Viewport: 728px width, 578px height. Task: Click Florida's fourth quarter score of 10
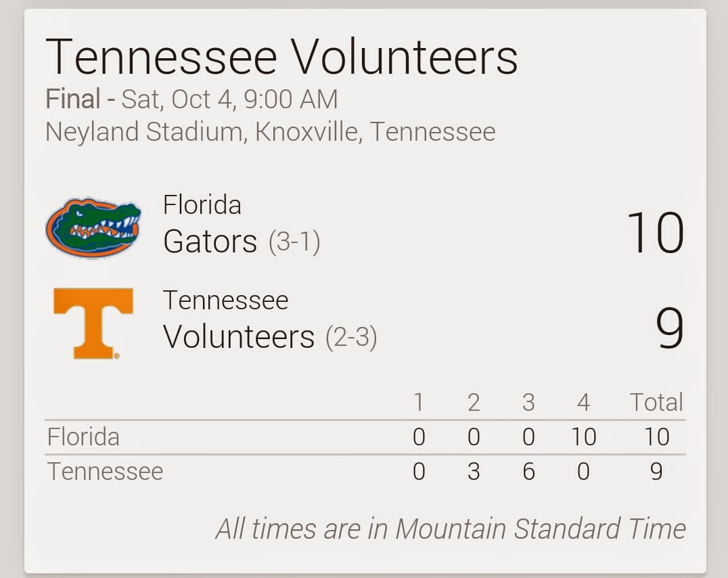pyautogui.click(x=584, y=437)
